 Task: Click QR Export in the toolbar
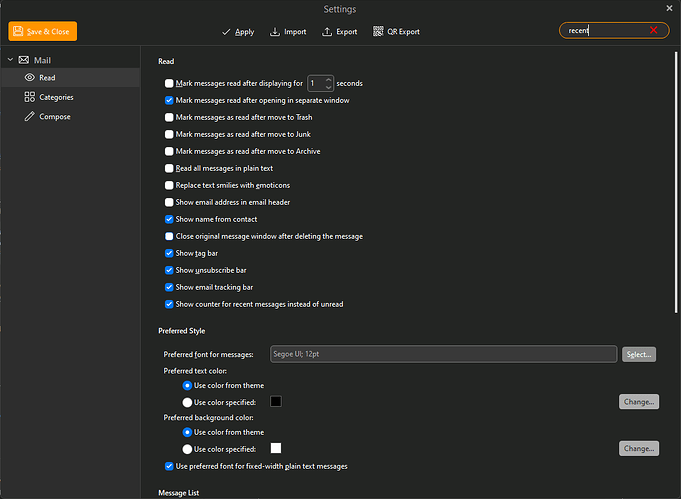pos(396,32)
